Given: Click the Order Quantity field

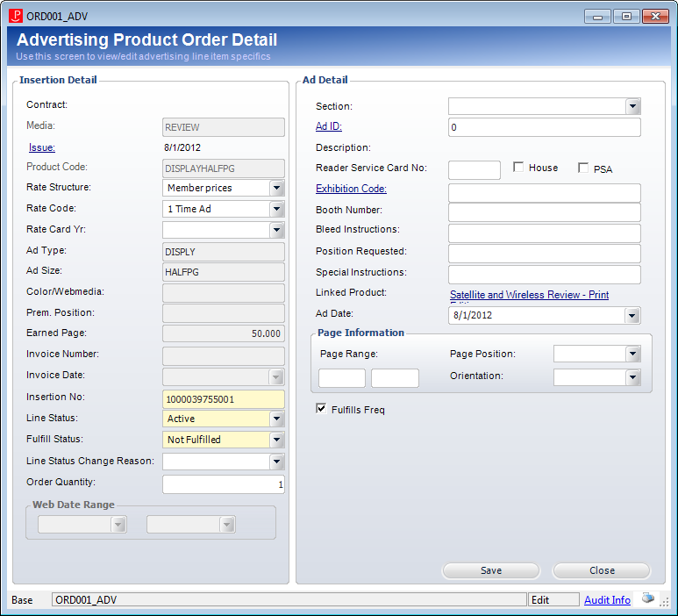Looking at the screenshot, I should tap(224, 484).
